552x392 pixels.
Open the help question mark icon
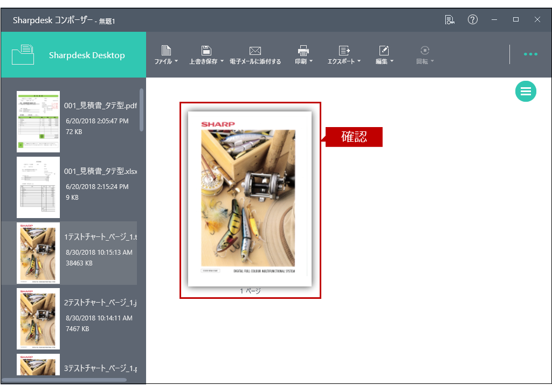click(472, 20)
